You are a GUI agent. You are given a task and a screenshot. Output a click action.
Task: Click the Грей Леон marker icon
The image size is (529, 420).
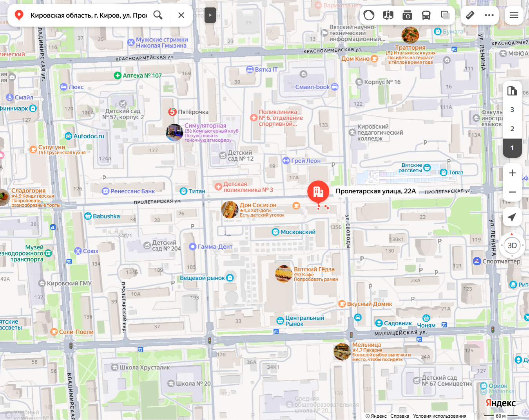[286, 160]
